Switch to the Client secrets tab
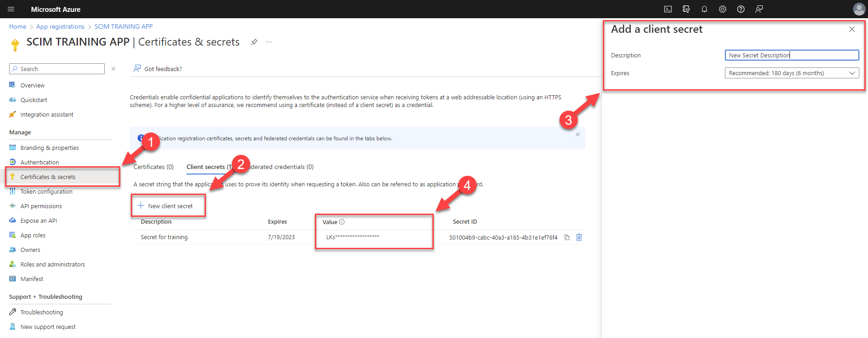The image size is (868, 338). 209,167
